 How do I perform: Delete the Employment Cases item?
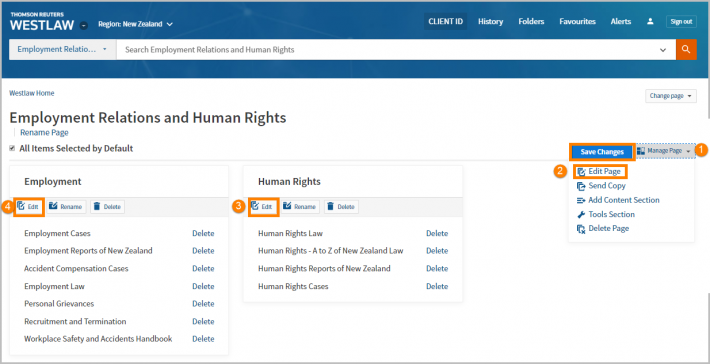tap(203, 234)
